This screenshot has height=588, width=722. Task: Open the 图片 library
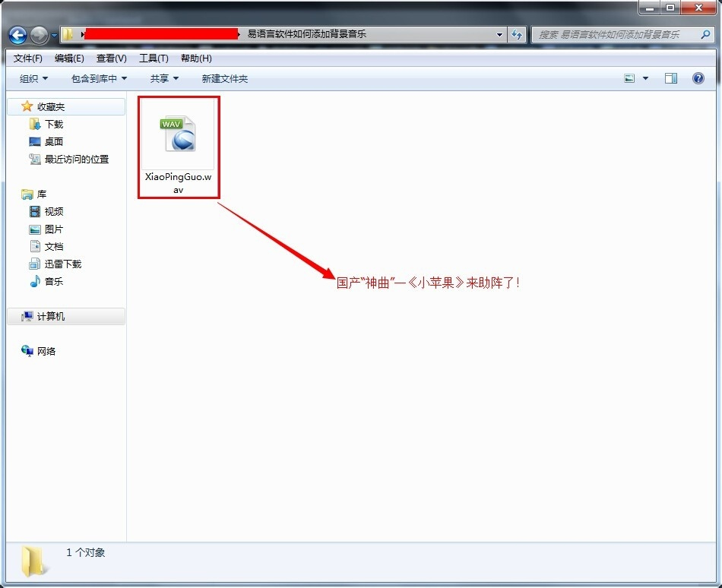tap(54, 229)
